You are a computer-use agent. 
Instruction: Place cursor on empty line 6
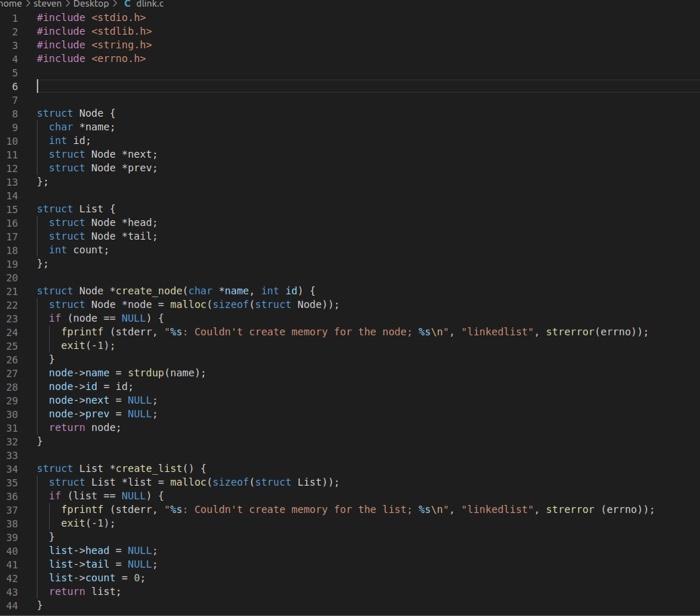coord(368,86)
